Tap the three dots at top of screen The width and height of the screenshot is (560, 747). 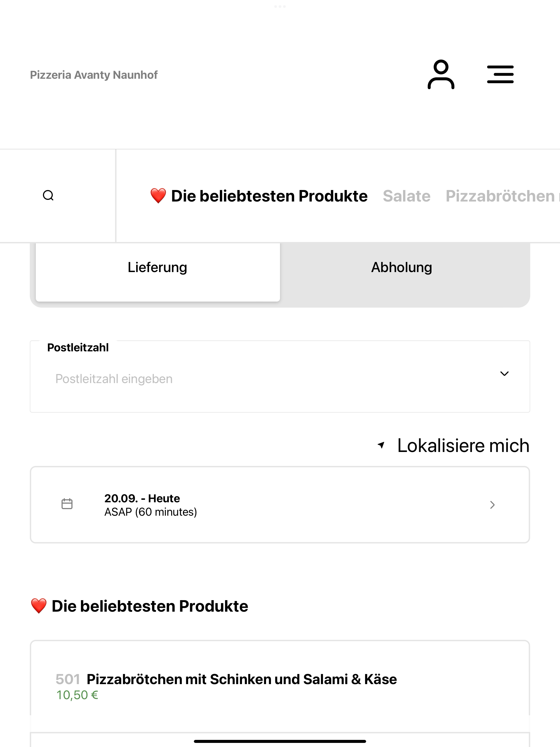(x=280, y=6)
